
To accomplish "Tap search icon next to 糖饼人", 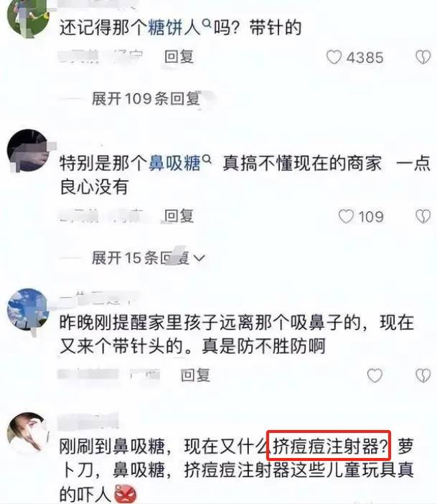I will (207, 23).
